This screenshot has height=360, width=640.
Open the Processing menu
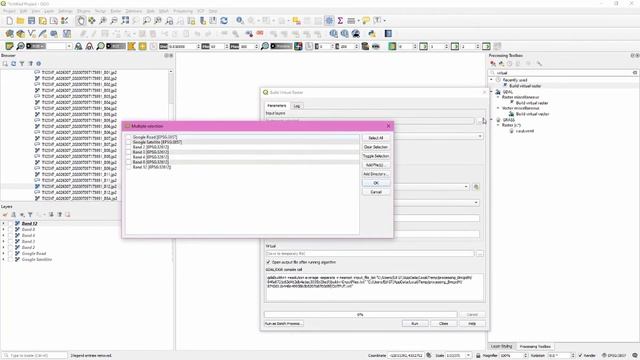tap(183, 11)
